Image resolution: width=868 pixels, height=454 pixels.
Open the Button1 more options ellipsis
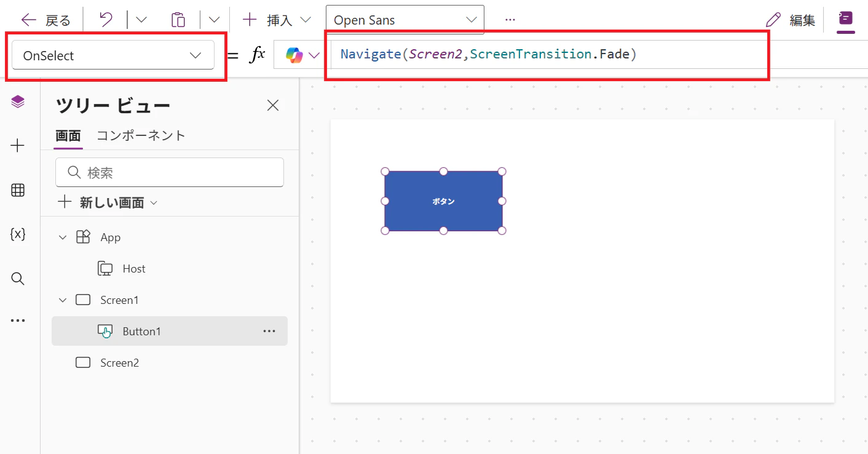[269, 331]
